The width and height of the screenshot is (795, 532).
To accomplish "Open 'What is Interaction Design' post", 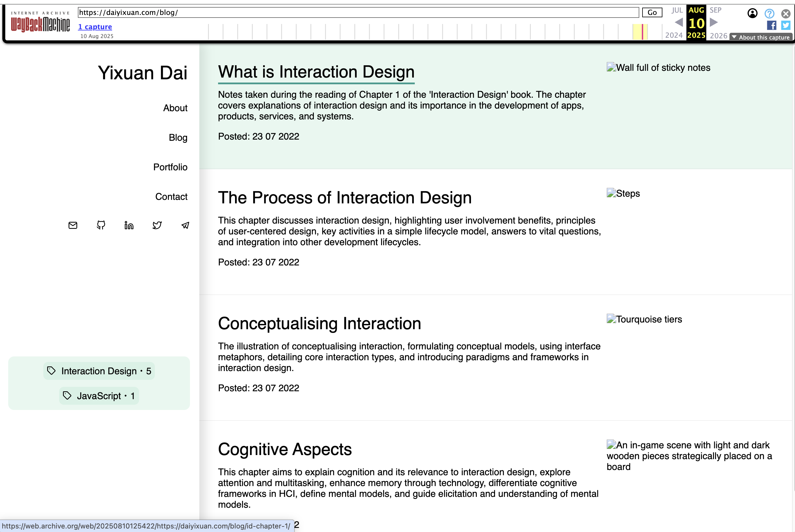I will click(x=316, y=72).
